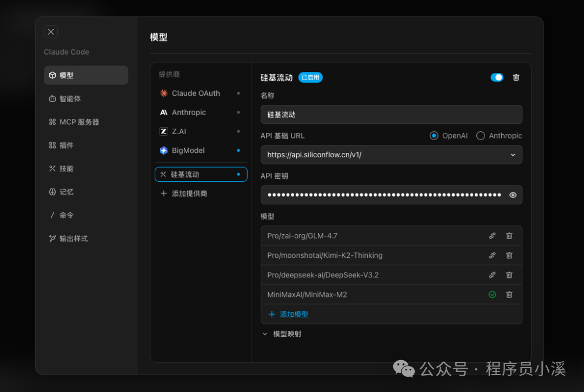This screenshot has width=584, height=392.
Task: Click the link icon beside DeepSeek-V3.2
Action: [492, 275]
